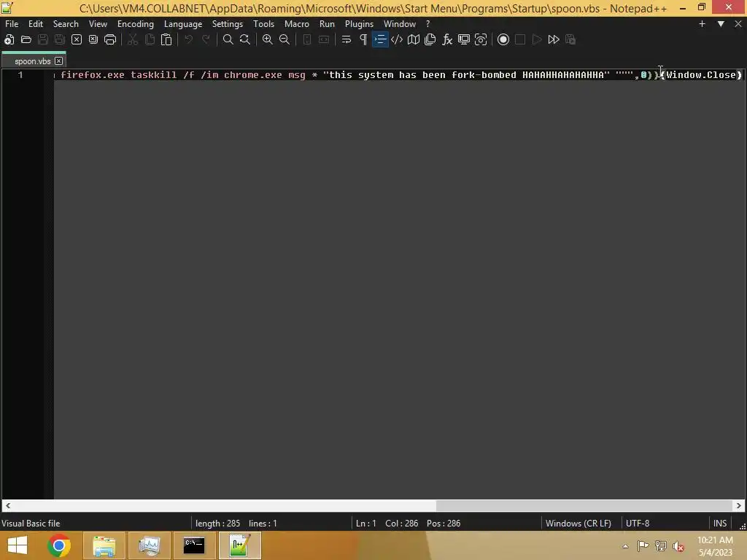Open the File menu
747x560 pixels.
(12, 24)
